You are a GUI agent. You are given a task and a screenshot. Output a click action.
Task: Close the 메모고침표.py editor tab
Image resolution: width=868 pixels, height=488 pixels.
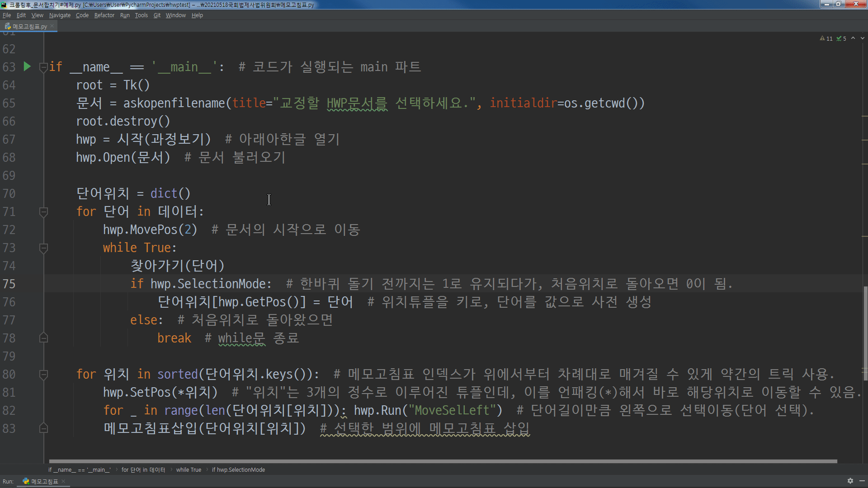[x=52, y=26]
